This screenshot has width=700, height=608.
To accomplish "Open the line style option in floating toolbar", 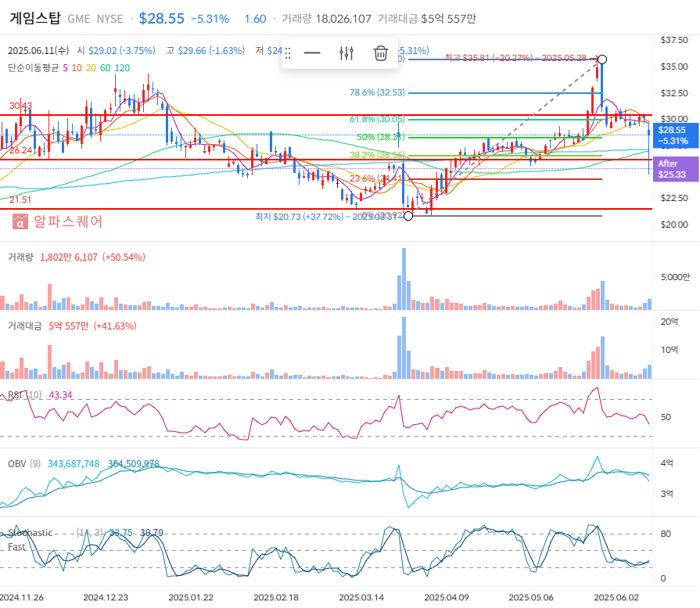I will click(311, 53).
